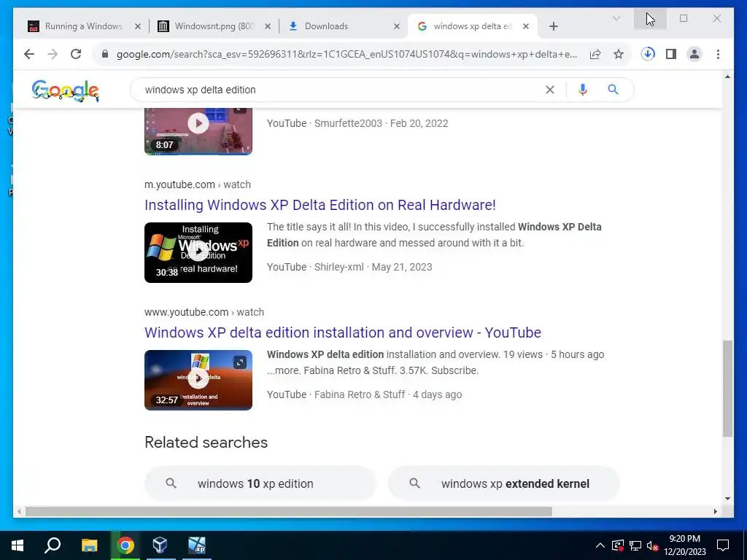The width and height of the screenshot is (747, 560).
Task: Open Windows XP delta edition installation and overview link
Action: tap(343, 332)
